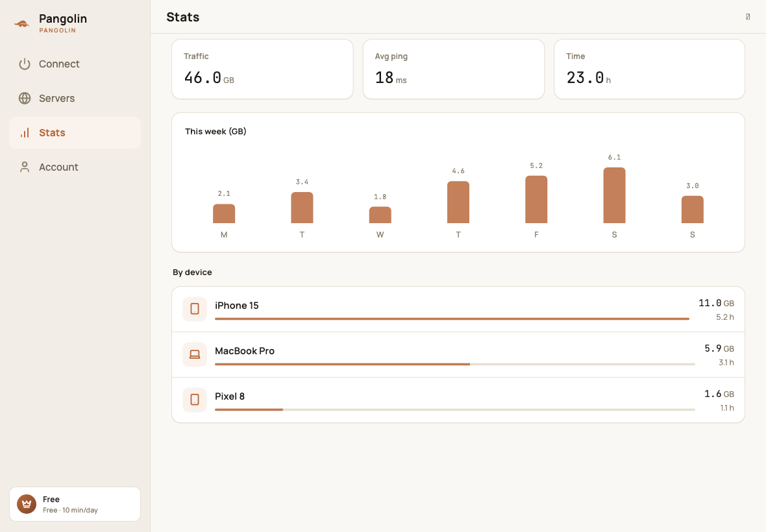The width and height of the screenshot is (766, 532).
Task: Click the iPhone 15 device name
Action: pos(237,306)
